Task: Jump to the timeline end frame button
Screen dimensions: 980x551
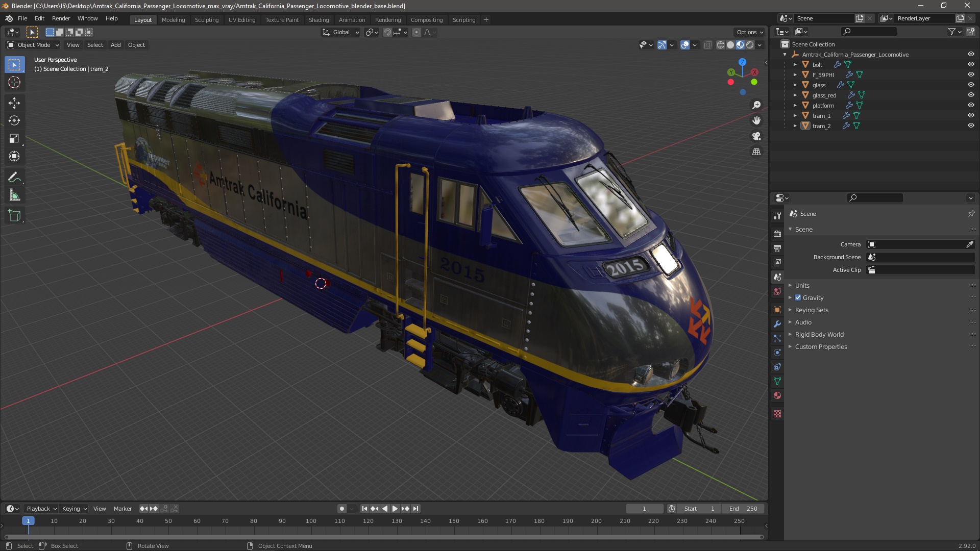Action: click(415, 509)
